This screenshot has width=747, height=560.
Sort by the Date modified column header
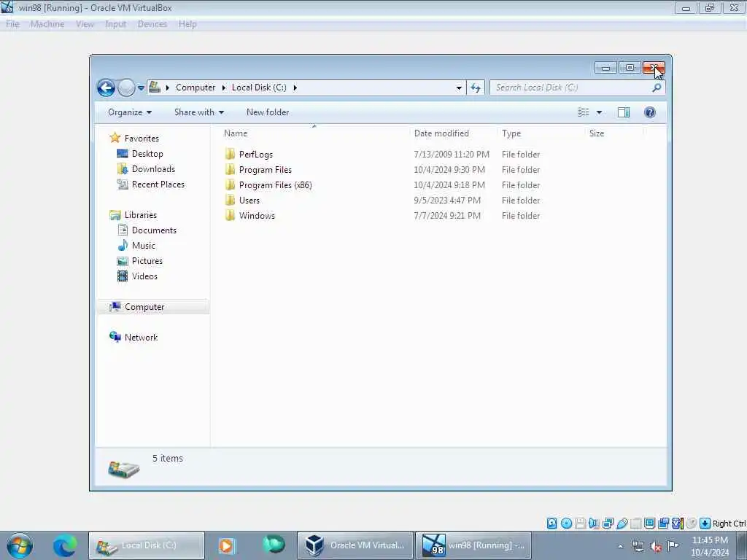click(453, 133)
